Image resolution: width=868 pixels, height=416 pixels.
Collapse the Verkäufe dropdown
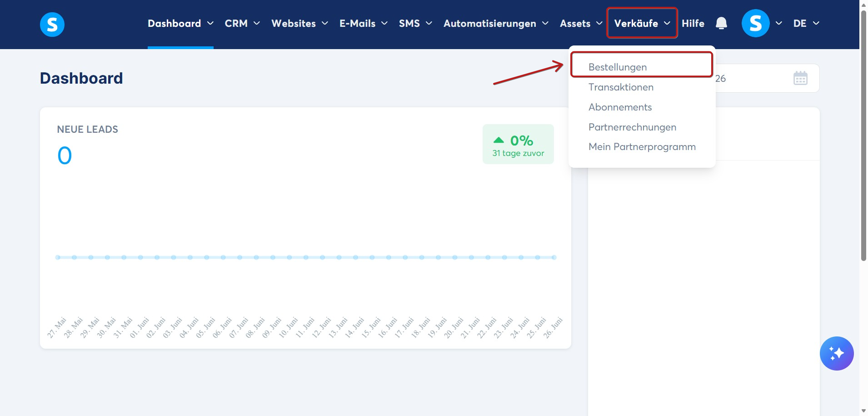[642, 23]
